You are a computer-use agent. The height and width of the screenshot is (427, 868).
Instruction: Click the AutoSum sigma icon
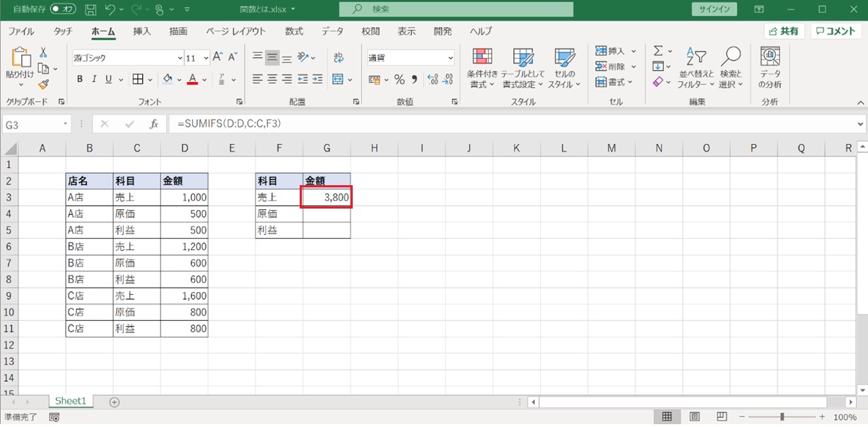pos(659,51)
